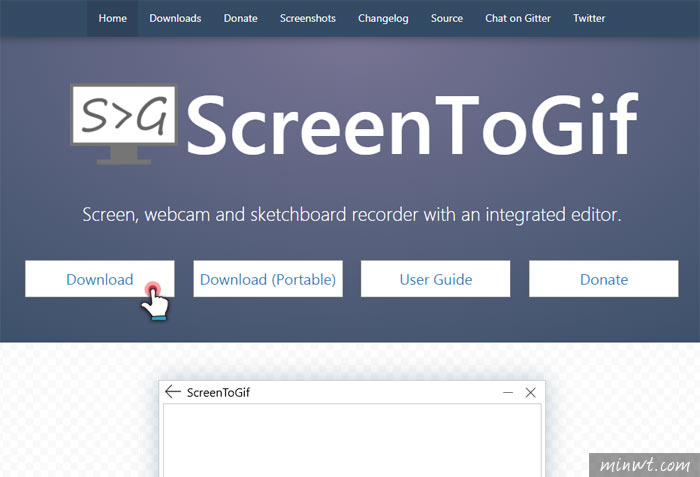The image size is (700, 477).
Task: Open the Screenshots nav item
Action: (x=308, y=18)
